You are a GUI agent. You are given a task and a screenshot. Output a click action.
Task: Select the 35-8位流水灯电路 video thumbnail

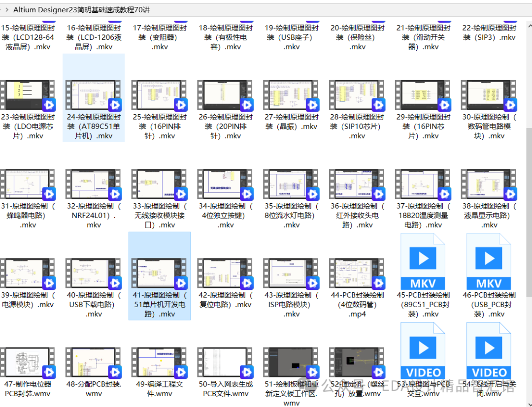pos(291,185)
